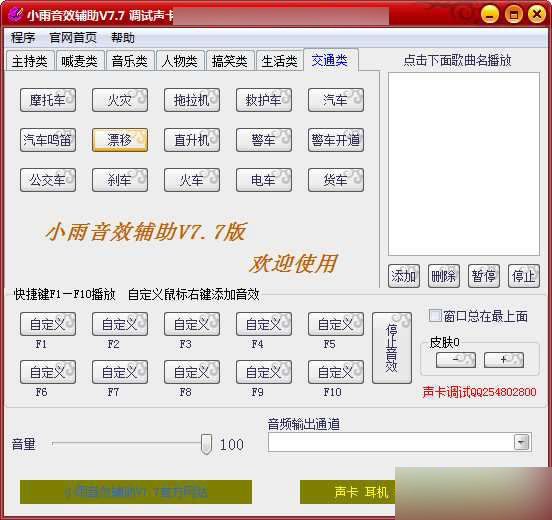Click the skin plus button

pos(504,360)
